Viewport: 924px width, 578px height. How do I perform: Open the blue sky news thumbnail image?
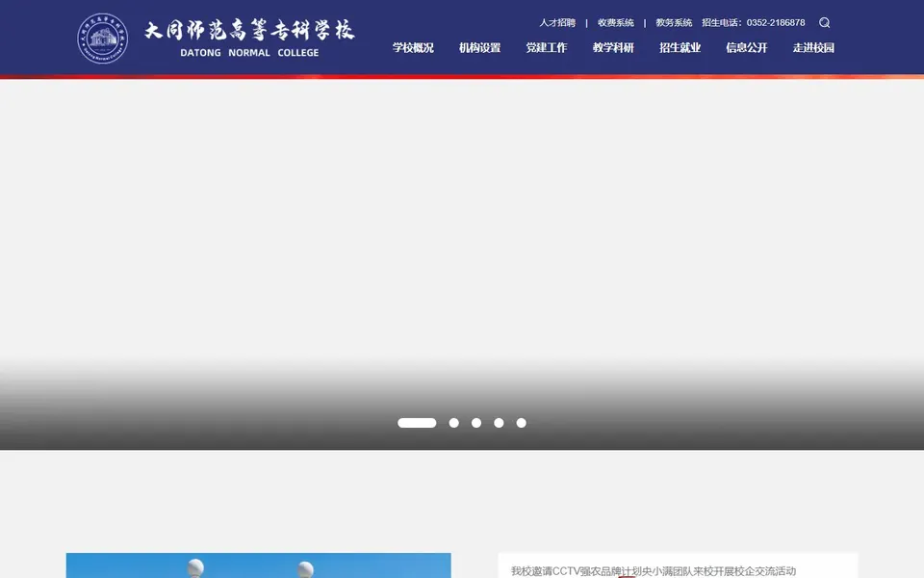tap(259, 565)
